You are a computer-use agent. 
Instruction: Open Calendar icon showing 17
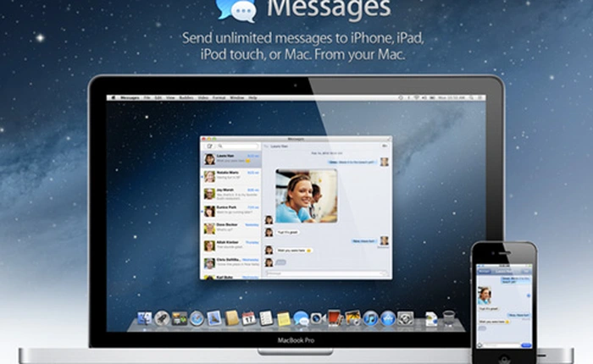(249, 318)
